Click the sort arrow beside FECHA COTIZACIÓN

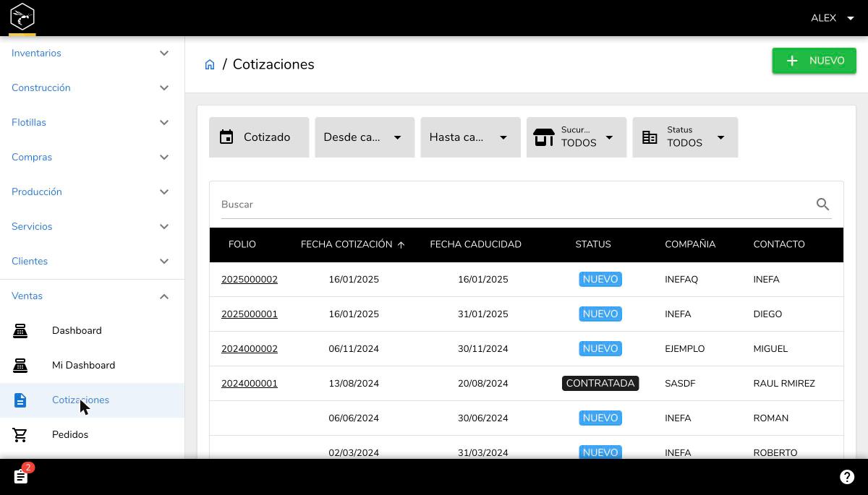click(x=401, y=245)
